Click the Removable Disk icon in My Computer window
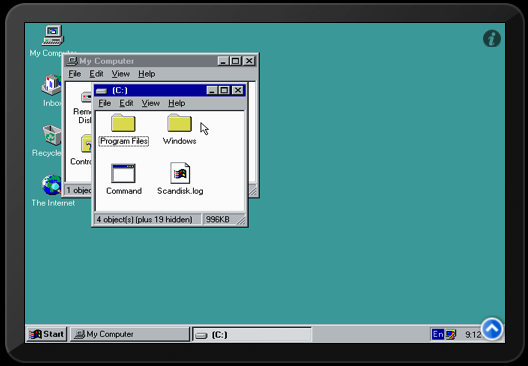 [x=86, y=97]
